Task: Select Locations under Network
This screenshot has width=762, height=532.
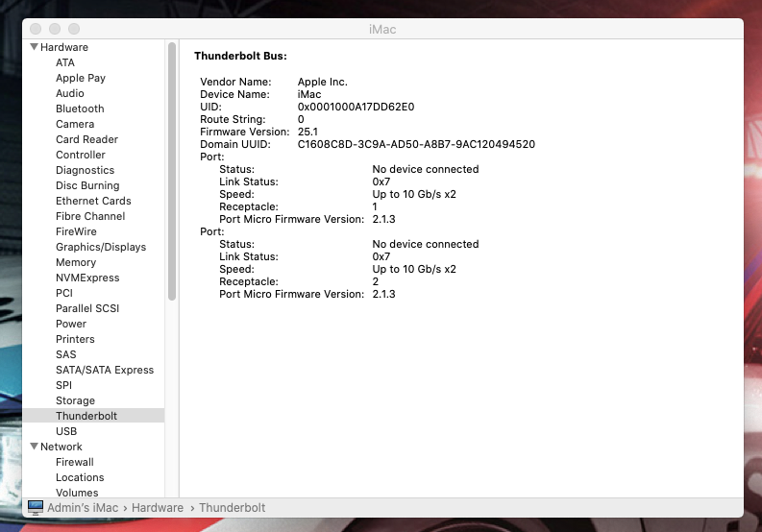Action: click(80, 477)
